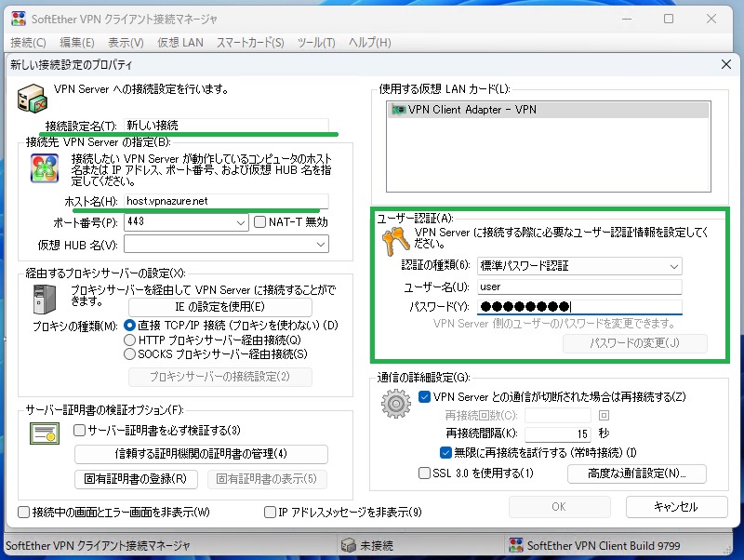Click the IE の設定を使用 button
The height and width of the screenshot is (560, 744).
tap(219, 307)
